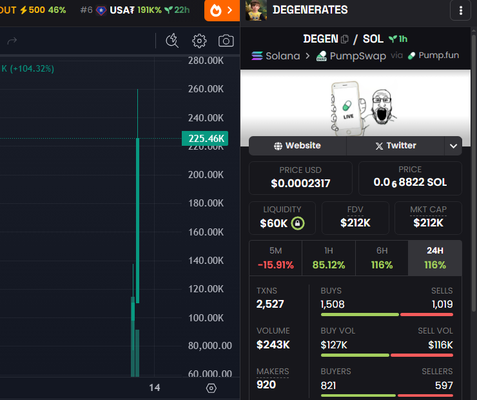This screenshot has height=400, width=477.
Task: Click the DEGENERATES token avatar
Action: [x=256, y=11]
